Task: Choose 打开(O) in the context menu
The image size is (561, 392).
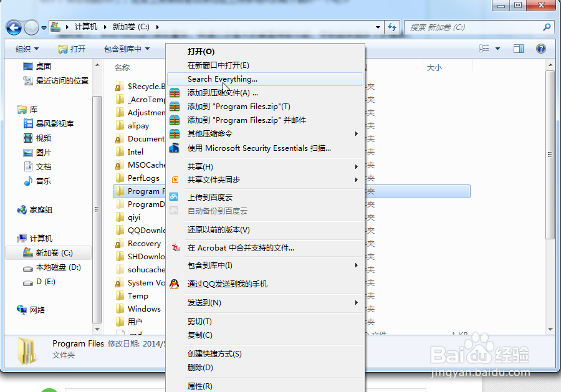Action: (x=265, y=52)
